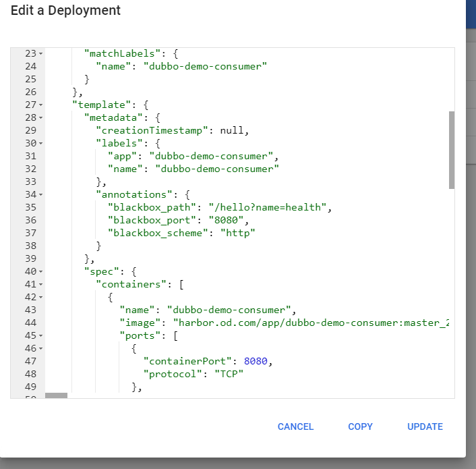Collapse the spec block at line 40
The height and width of the screenshot is (469, 476).
coord(40,271)
